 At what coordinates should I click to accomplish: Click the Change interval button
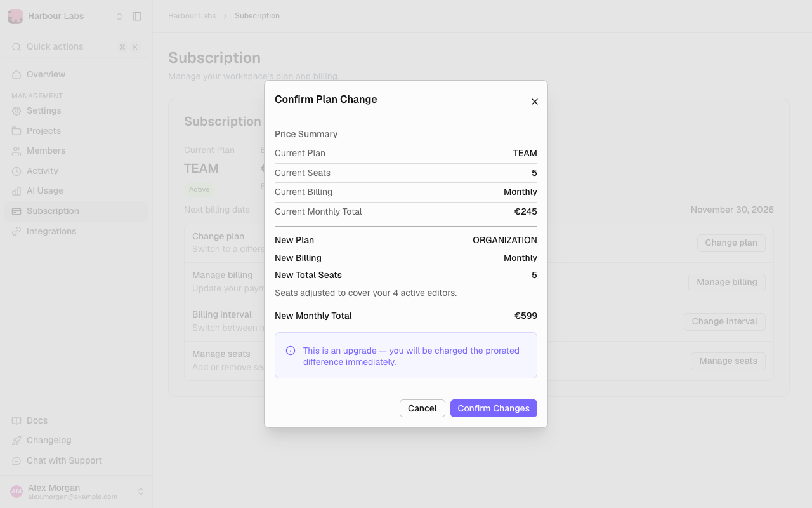click(724, 322)
